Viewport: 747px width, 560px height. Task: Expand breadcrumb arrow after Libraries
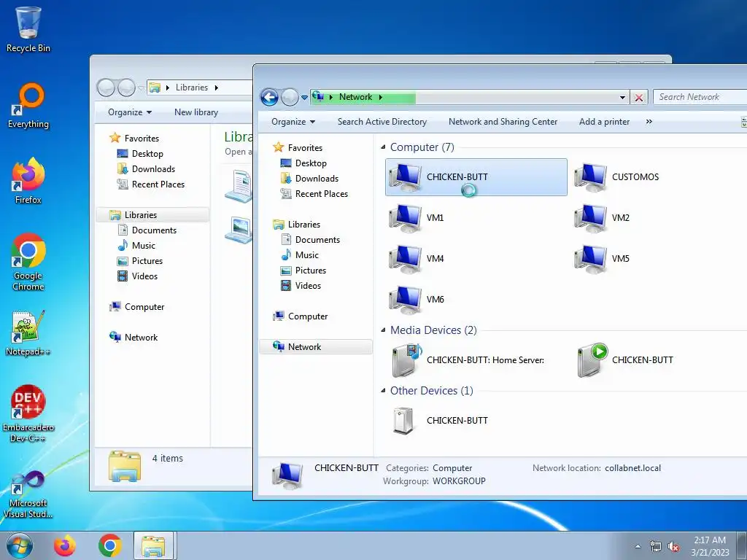pyautogui.click(x=216, y=87)
